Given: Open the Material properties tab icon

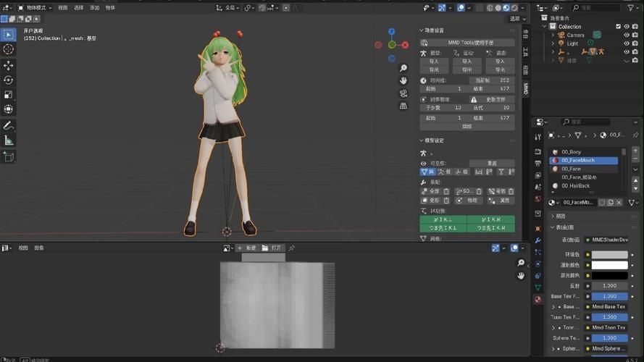Looking at the screenshot, I should click(x=538, y=300).
